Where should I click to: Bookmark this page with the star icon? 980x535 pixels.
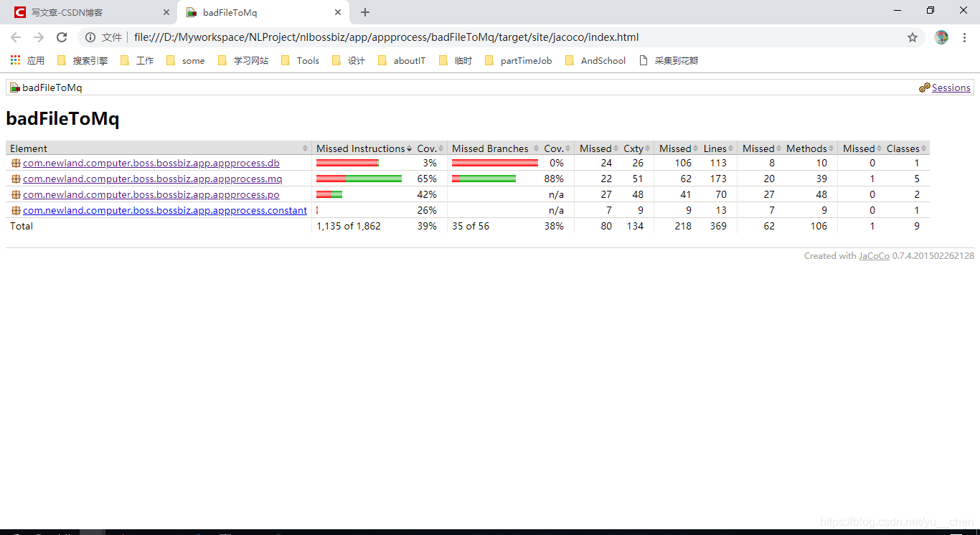point(913,37)
